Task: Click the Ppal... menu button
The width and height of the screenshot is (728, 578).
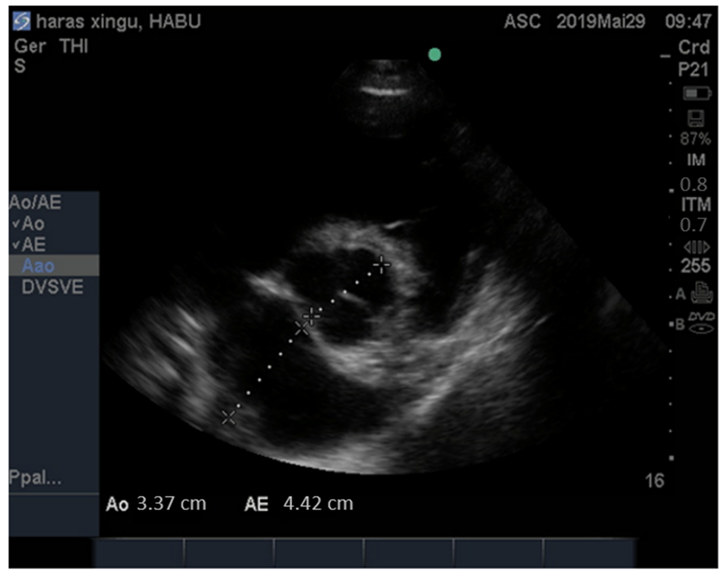Action: click(35, 477)
